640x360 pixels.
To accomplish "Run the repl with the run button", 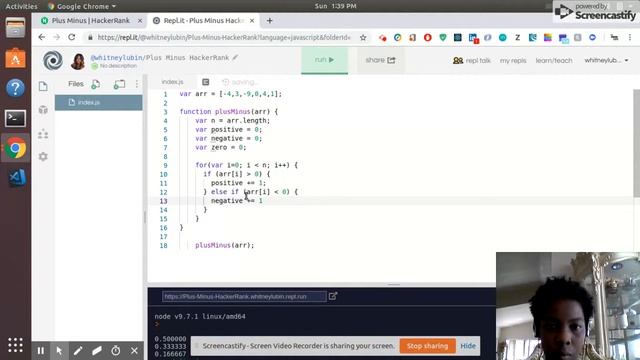I will click(x=324, y=60).
